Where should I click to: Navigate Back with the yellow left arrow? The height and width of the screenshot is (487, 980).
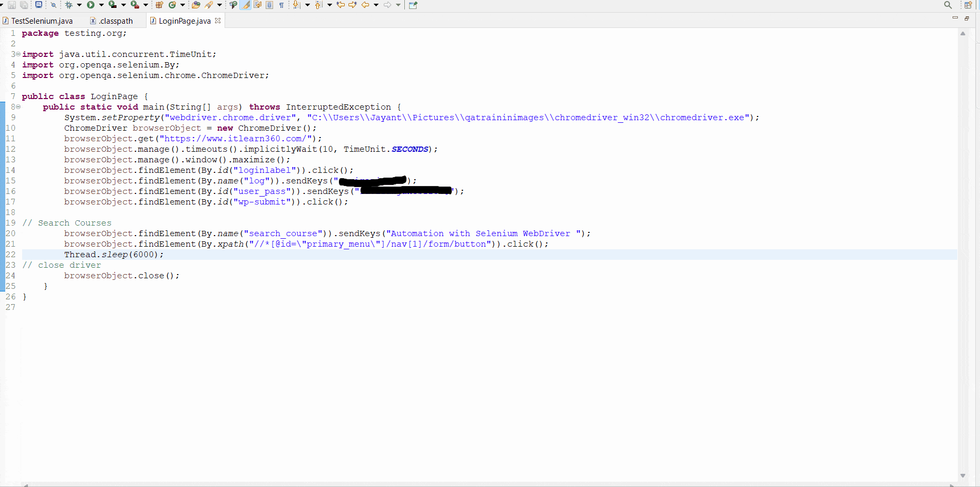point(365,5)
